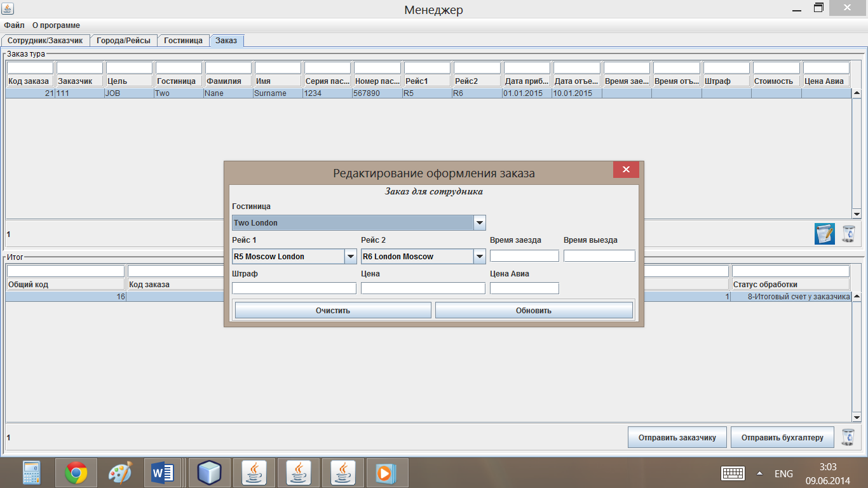The image size is (868, 488).
Task: Select the Surname cell in the order row
Action: point(278,93)
